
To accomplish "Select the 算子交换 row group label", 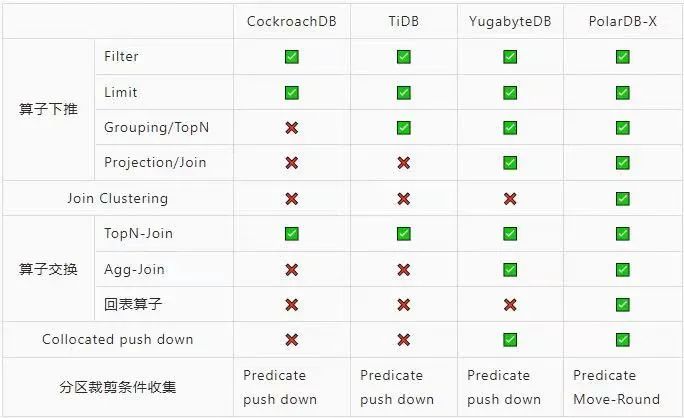I will (48, 269).
